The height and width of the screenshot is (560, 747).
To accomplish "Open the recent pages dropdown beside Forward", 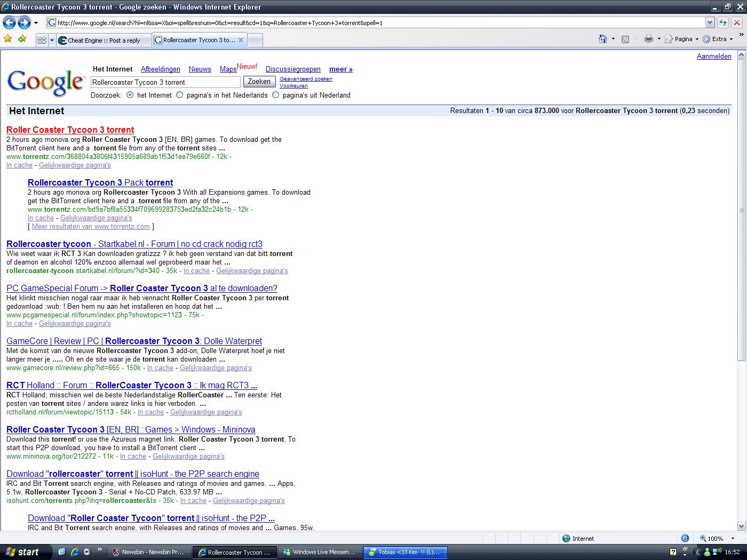I will pyautogui.click(x=36, y=23).
